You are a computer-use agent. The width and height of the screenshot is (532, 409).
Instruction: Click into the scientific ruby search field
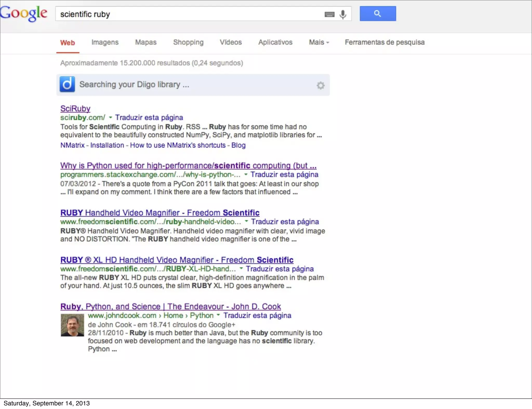(182, 14)
